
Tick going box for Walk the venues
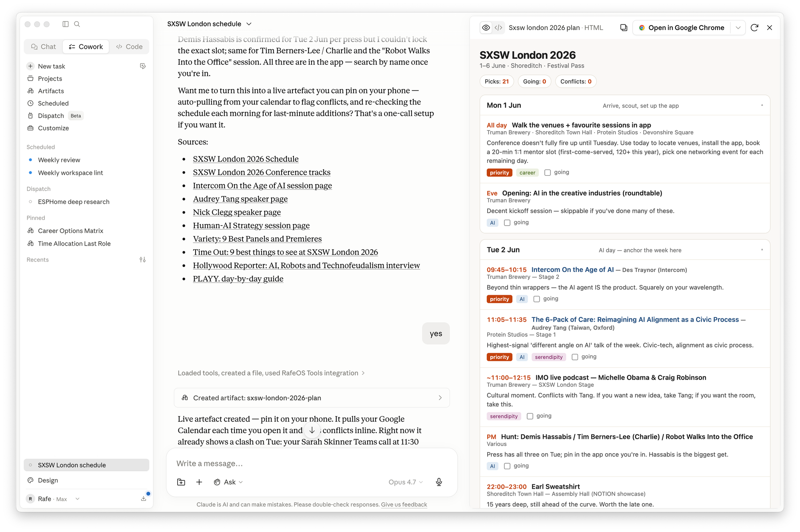[x=548, y=172]
